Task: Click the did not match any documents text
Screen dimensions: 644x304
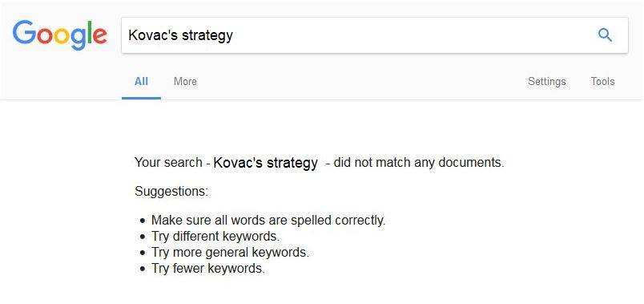Action: 418,163
